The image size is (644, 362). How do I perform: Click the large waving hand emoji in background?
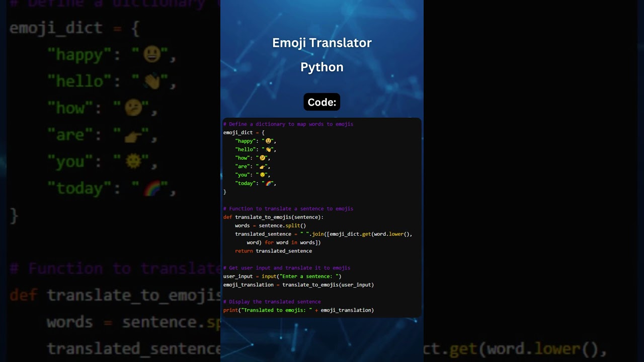point(152,81)
